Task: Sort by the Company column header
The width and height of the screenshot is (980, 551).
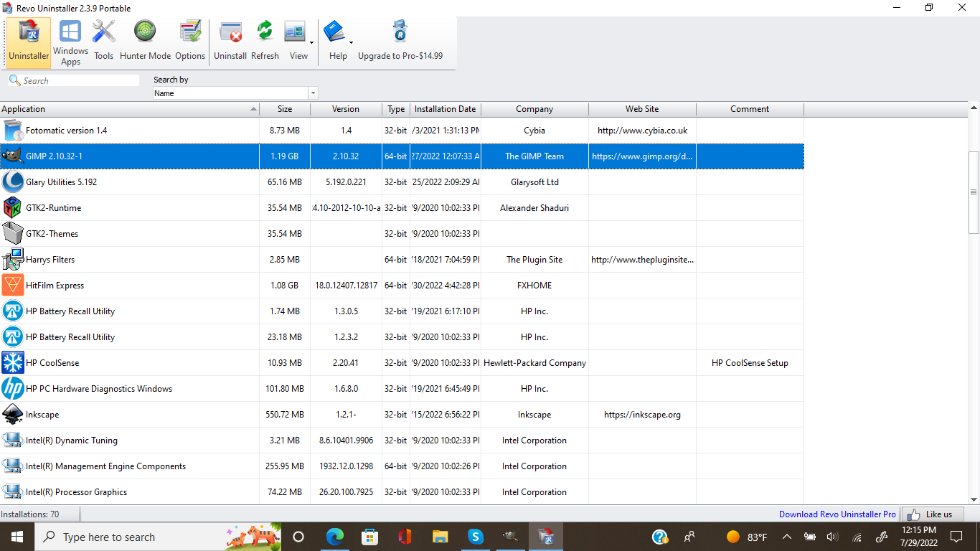Action: pyautogui.click(x=534, y=109)
